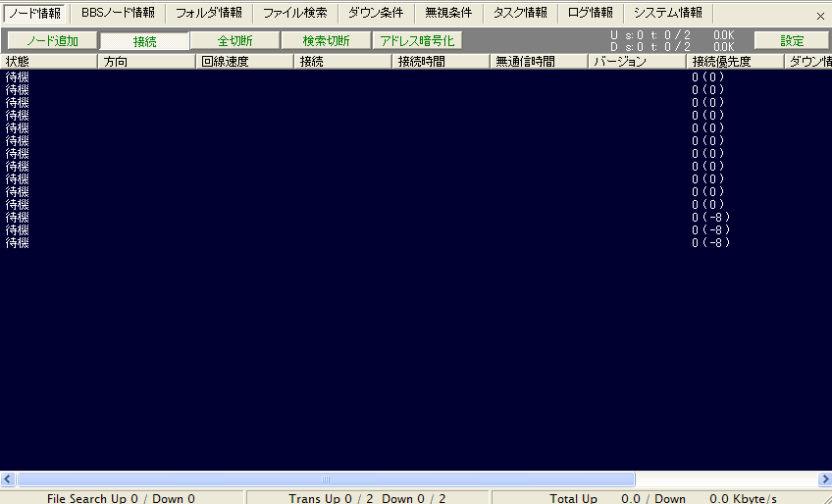View the タスク情報 tab
The height and width of the screenshot is (504, 832).
pos(520,14)
